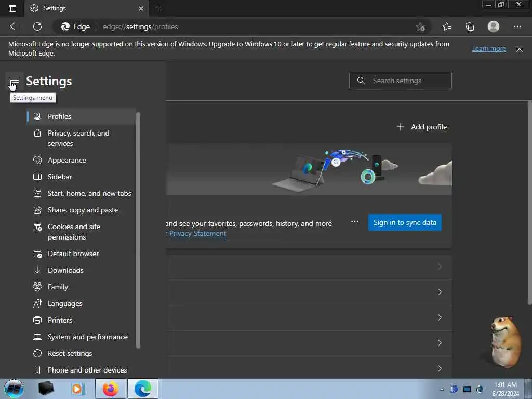Click the address bar URL
The height and width of the screenshot is (399, 532).
(140, 27)
